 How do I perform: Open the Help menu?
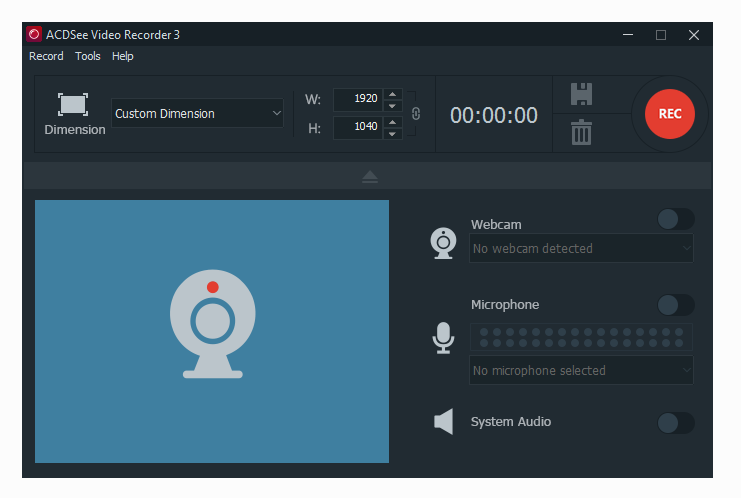(x=123, y=56)
